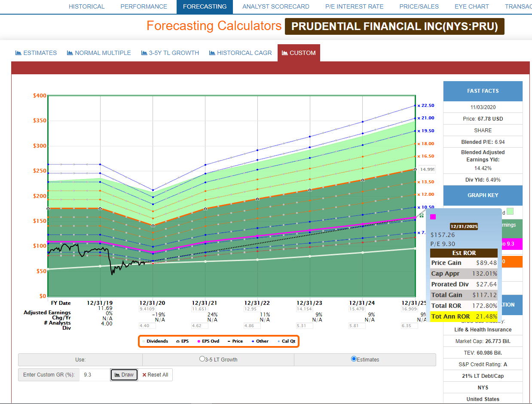The image size is (532, 404).
Task: Click the Price 67.78 USD fact
Action: click(x=483, y=119)
